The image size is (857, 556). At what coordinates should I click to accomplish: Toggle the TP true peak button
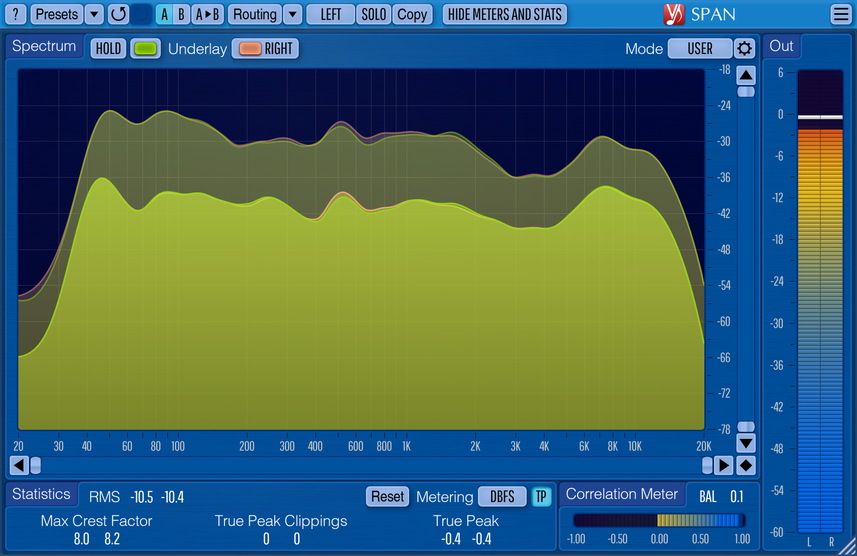pos(541,496)
